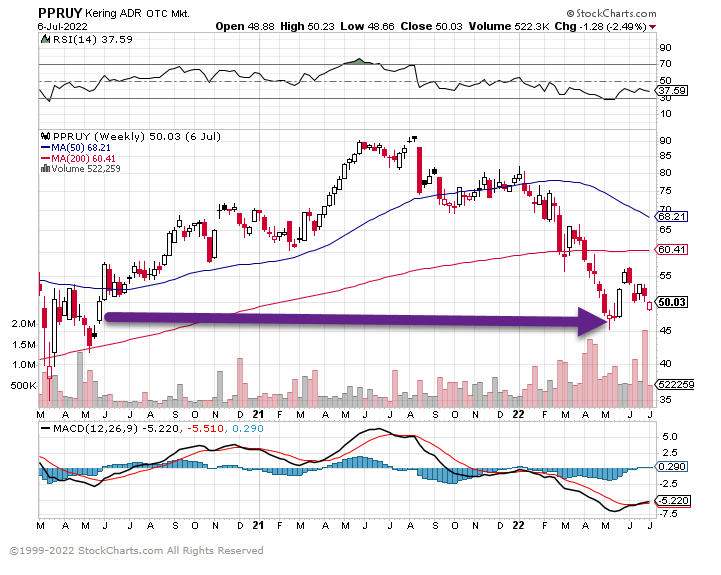Viewport: 721px width, 575px height.
Task: Click the red down-triangle change indicator
Action: [x=652, y=27]
